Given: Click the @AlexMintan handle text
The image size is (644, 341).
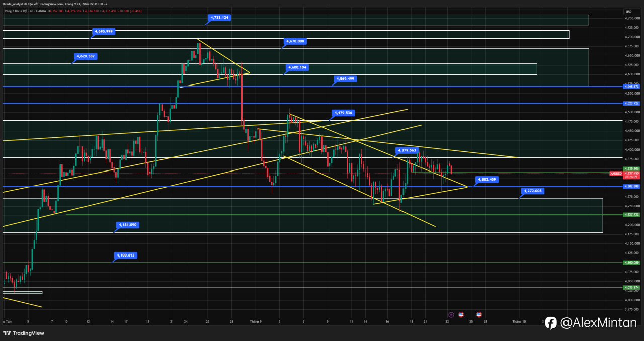Looking at the screenshot, I should point(599,323).
